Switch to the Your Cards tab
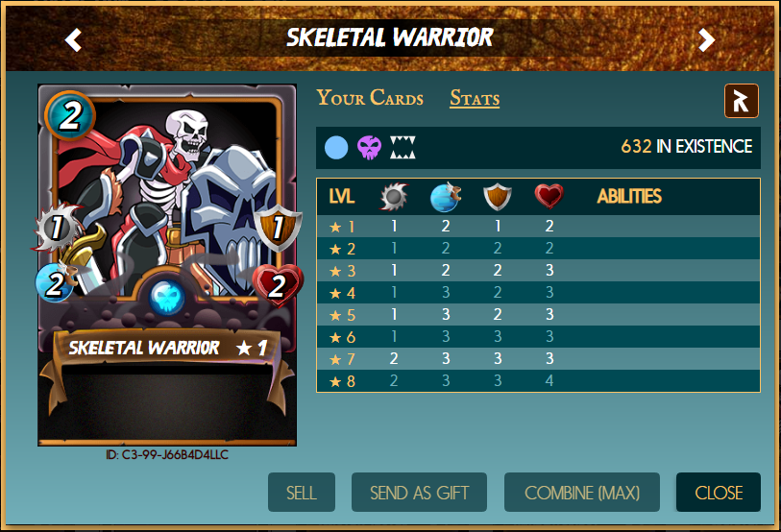Screen dimensions: 781x532 point(370,98)
